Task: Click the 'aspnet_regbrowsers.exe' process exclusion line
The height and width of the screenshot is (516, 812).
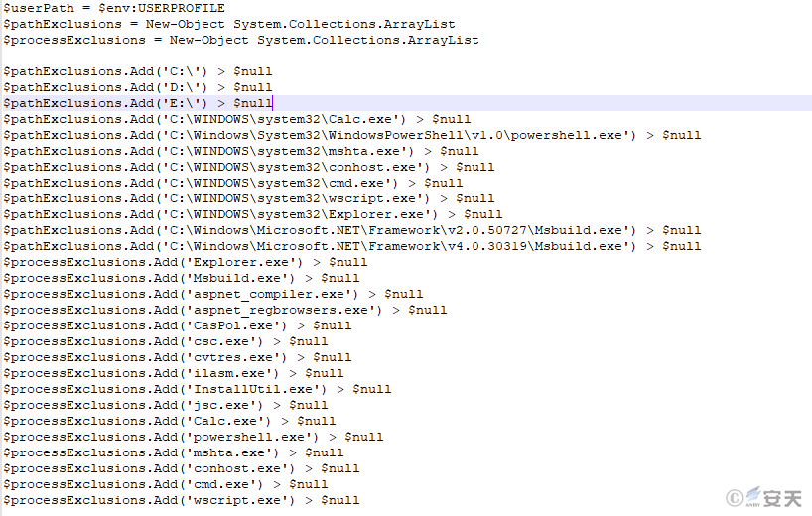Action: point(224,310)
